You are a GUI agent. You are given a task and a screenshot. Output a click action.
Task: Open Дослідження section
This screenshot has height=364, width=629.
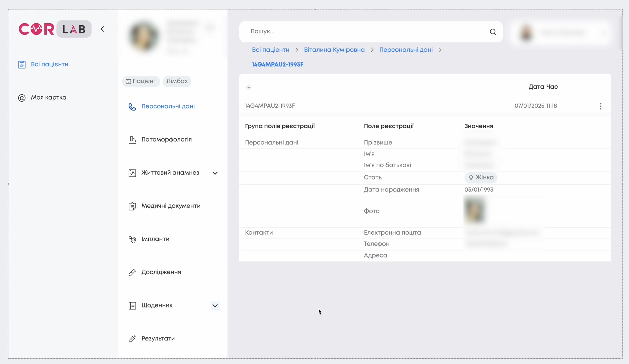pyautogui.click(x=161, y=272)
